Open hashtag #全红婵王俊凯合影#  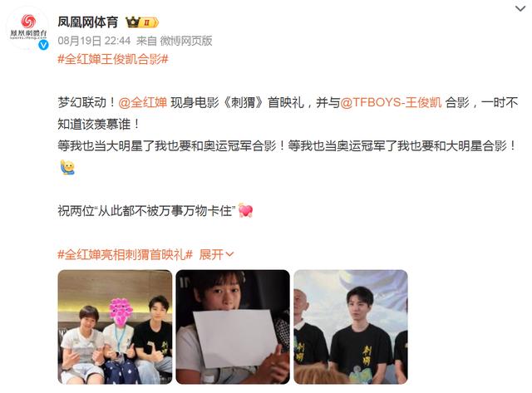113,59
